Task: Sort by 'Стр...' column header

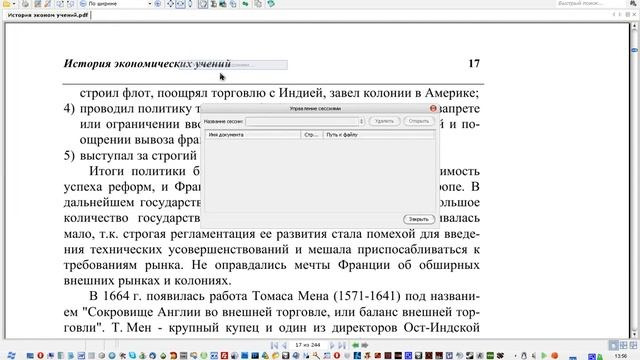Action: [x=311, y=135]
